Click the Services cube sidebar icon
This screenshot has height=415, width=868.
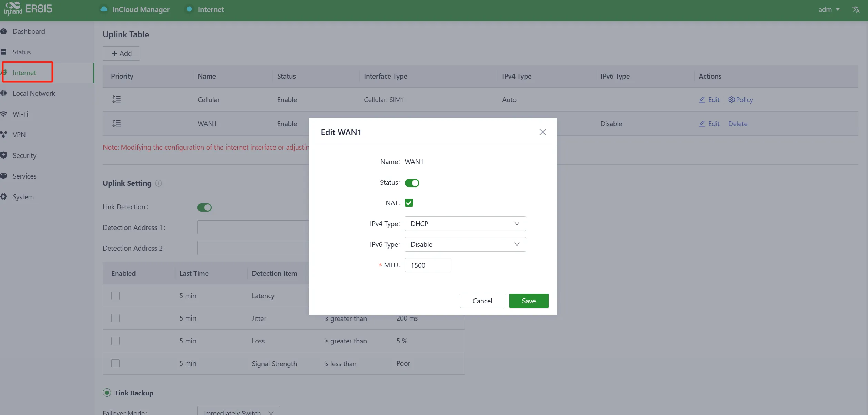(4, 176)
